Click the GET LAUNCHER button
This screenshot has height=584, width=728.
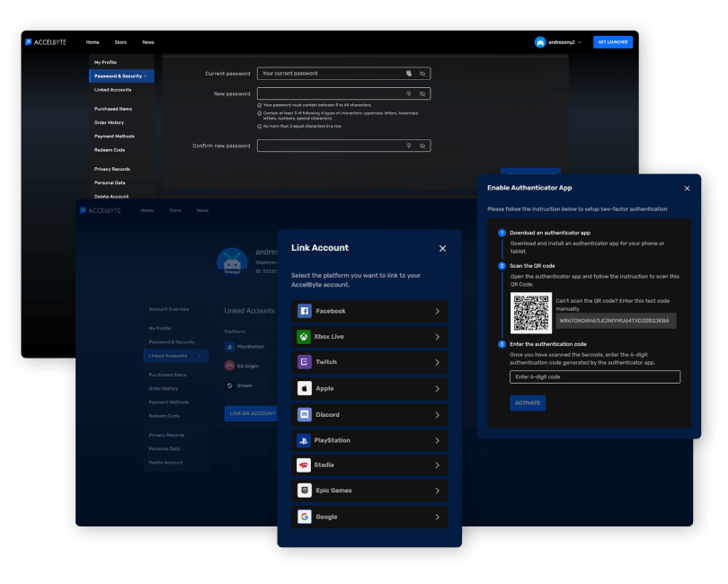point(613,42)
